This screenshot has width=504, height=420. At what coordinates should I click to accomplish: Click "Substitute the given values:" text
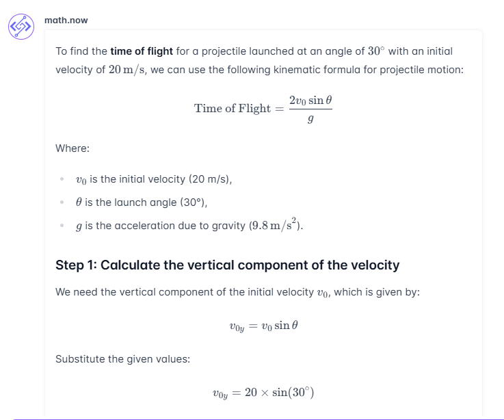(122, 358)
